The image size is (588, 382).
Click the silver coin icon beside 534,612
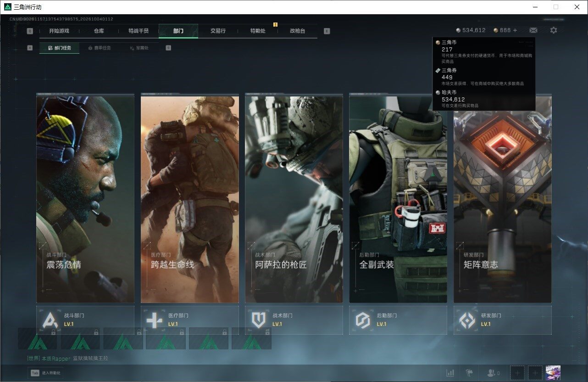458,30
